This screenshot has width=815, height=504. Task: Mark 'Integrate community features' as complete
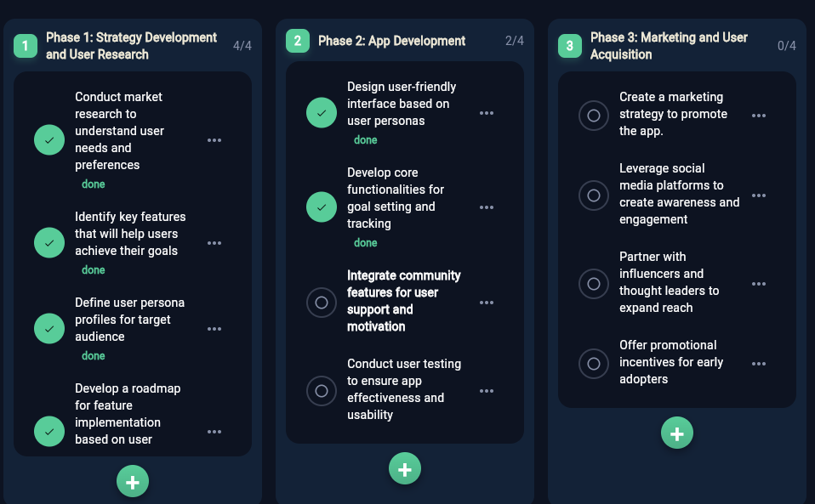coord(322,302)
